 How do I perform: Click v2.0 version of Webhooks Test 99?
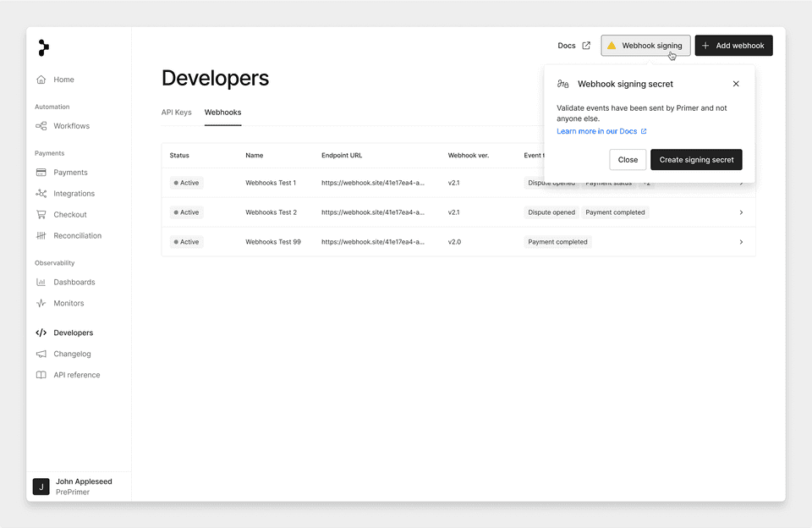454,242
